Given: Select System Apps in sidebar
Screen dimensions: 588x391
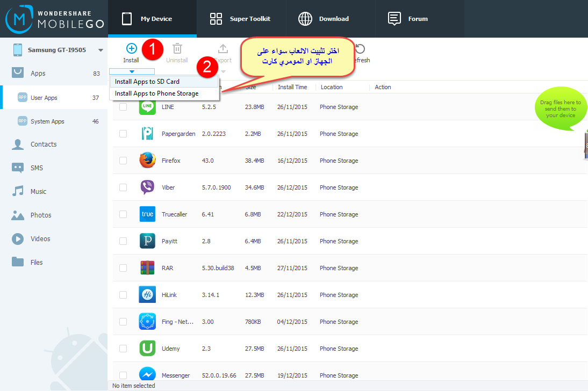Looking at the screenshot, I should [x=54, y=121].
